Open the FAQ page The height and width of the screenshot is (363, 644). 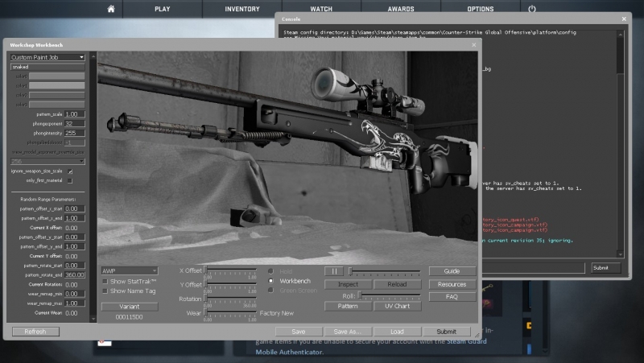coord(452,296)
